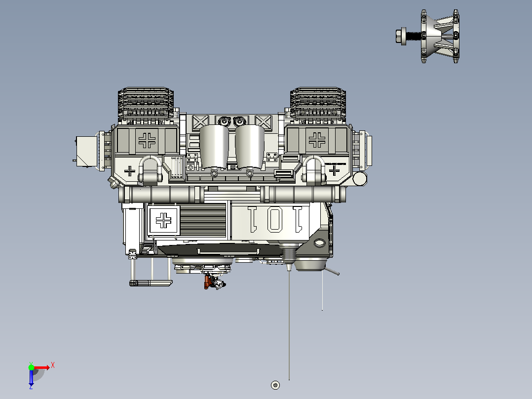Click the '101' number marking on the turret
This screenshot has height=399, width=532.
point(275,219)
